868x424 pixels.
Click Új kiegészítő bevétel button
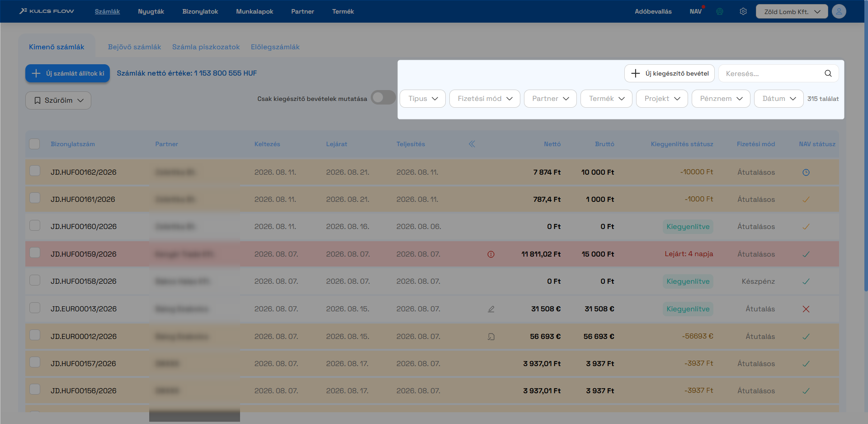(670, 73)
